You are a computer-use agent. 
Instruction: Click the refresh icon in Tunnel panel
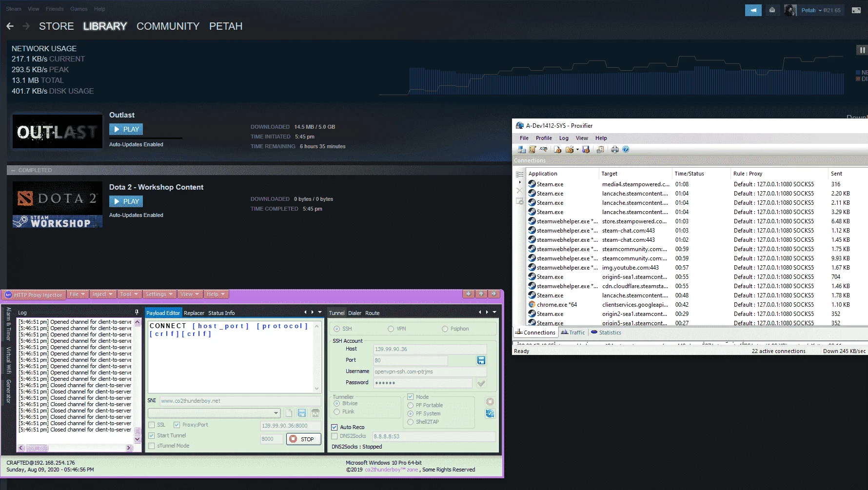click(x=490, y=413)
